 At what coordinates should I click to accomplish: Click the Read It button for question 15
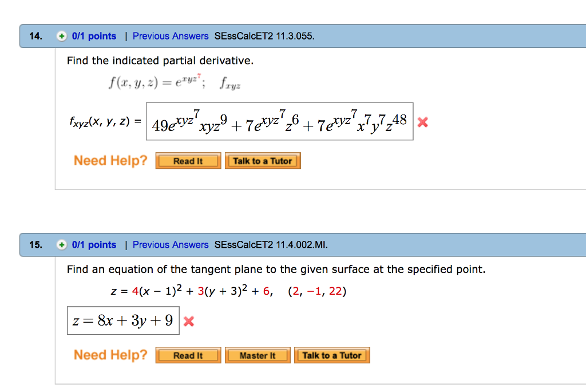coord(188,355)
